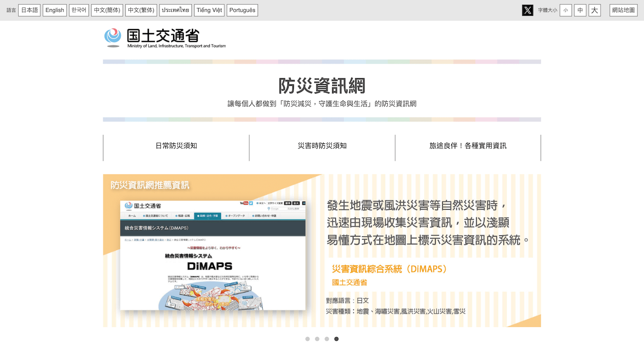Viewport: 644px width, 349px height.
Task: Click the 防災資訊網推薦資訊 banner heading
Action: pyautogui.click(x=150, y=185)
